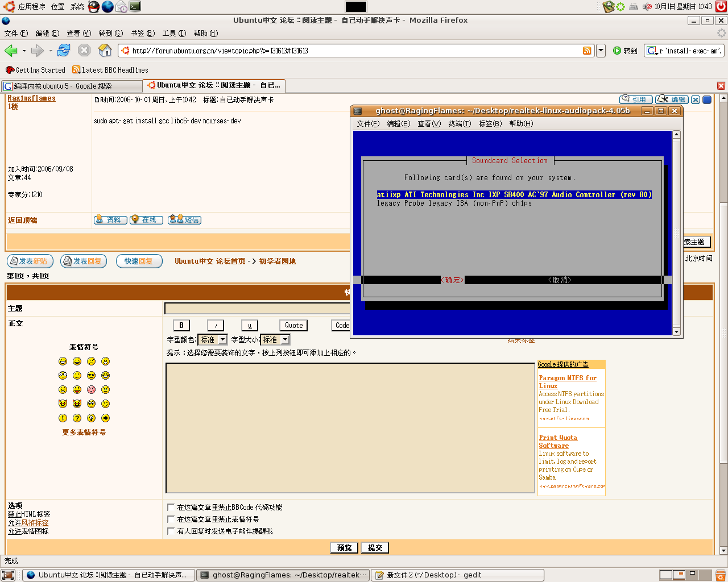This screenshot has height=582, width=728.
Task: Click the i italic formatting button
Action: [216, 326]
